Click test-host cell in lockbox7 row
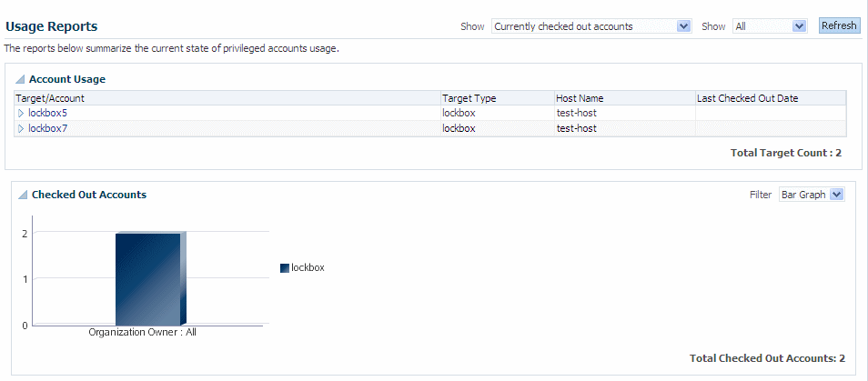 tap(625, 129)
